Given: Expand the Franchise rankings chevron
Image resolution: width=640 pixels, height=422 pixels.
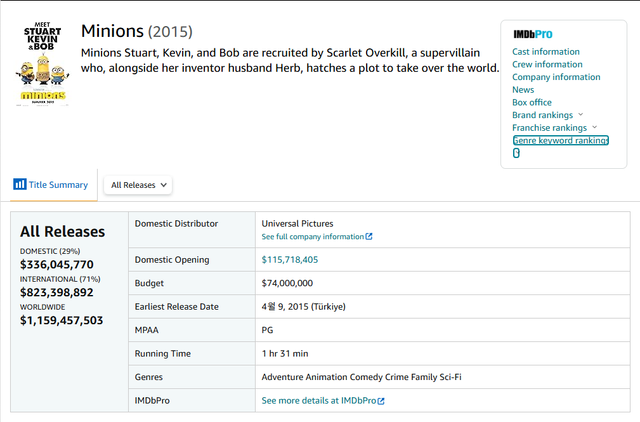Looking at the screenshot, I should (x=594, y=128).
